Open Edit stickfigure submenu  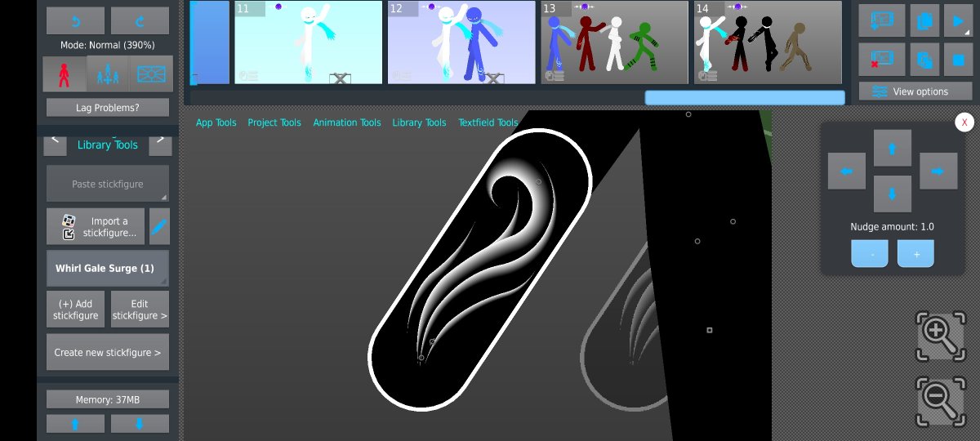[x=140, y=310]
